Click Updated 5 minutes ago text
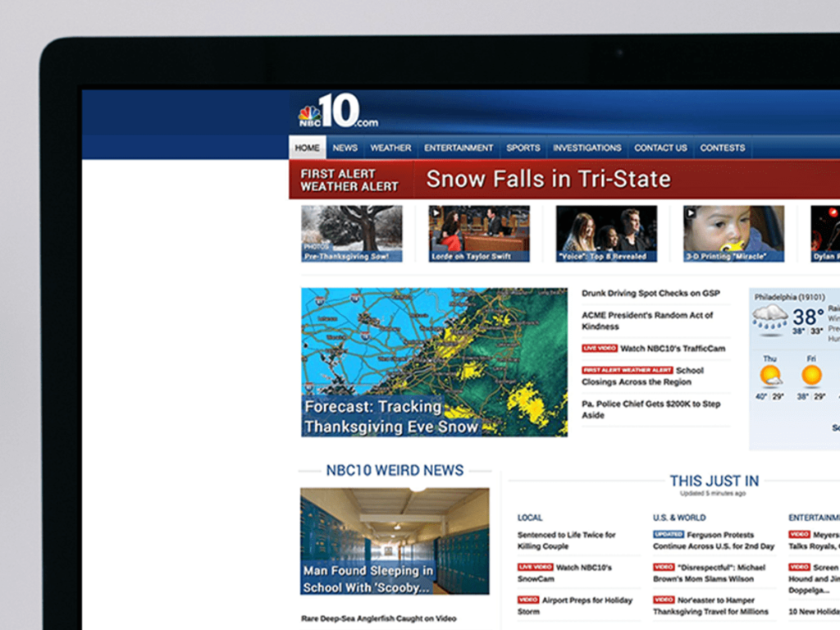840x630 pixels. tap(713, 493)
